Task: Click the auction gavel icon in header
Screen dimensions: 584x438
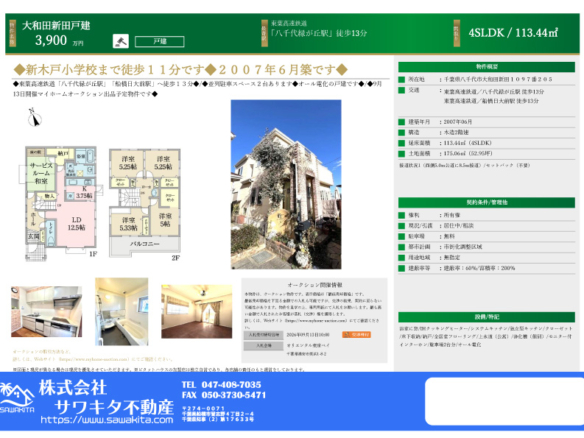Action: tap(121, 41)
